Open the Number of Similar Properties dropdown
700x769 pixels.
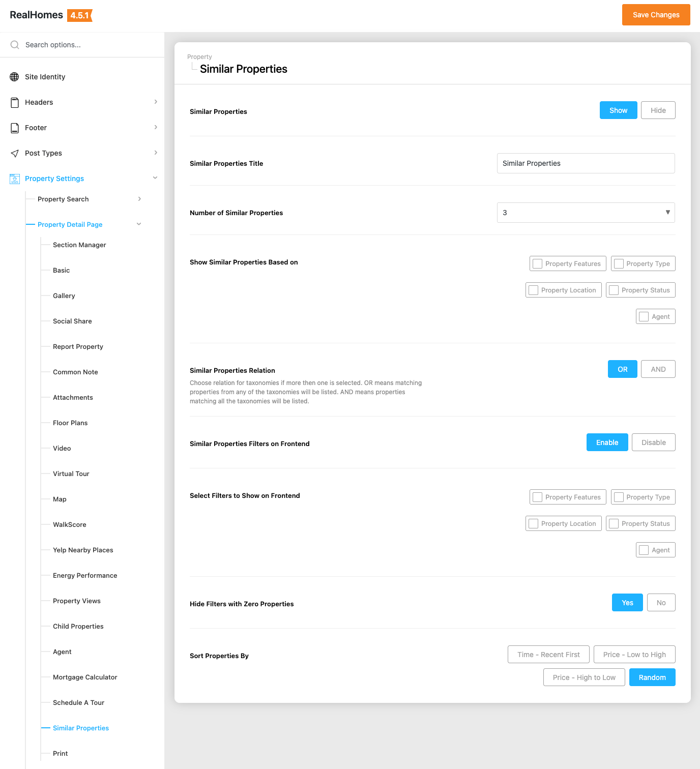586,213
